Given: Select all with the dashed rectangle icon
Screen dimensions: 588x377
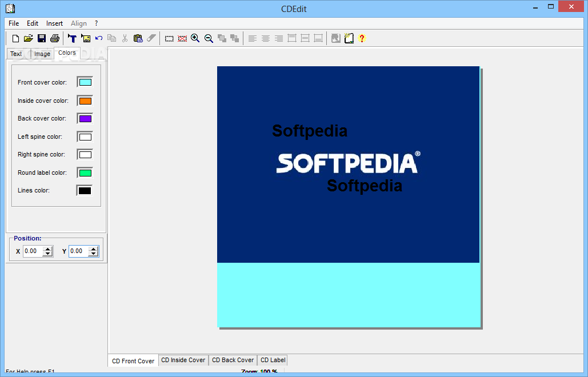Looking at the screenshot, I should 169,39.
